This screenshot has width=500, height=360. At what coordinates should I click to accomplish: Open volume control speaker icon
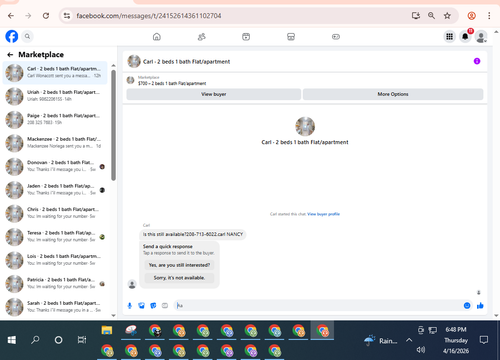click(x=421, y=350)
